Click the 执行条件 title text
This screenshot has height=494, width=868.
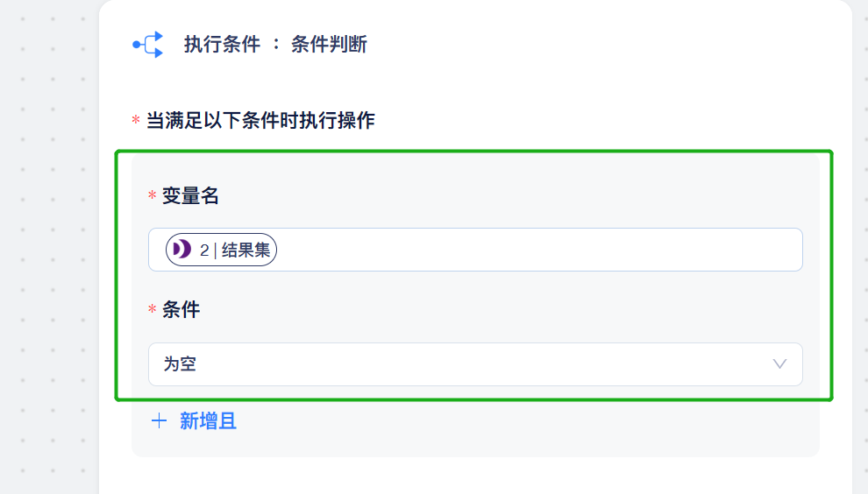[222, 45]
